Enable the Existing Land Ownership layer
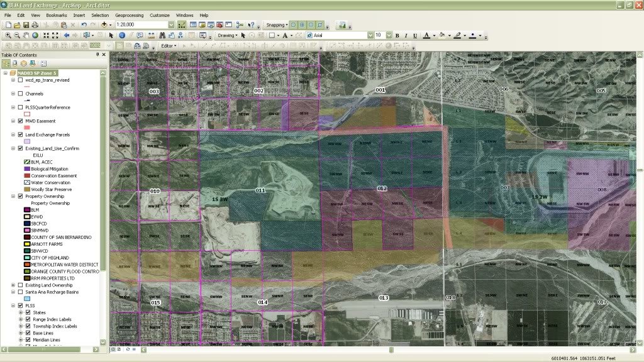This screenshot has height=362, width=644. pos(20,285)
